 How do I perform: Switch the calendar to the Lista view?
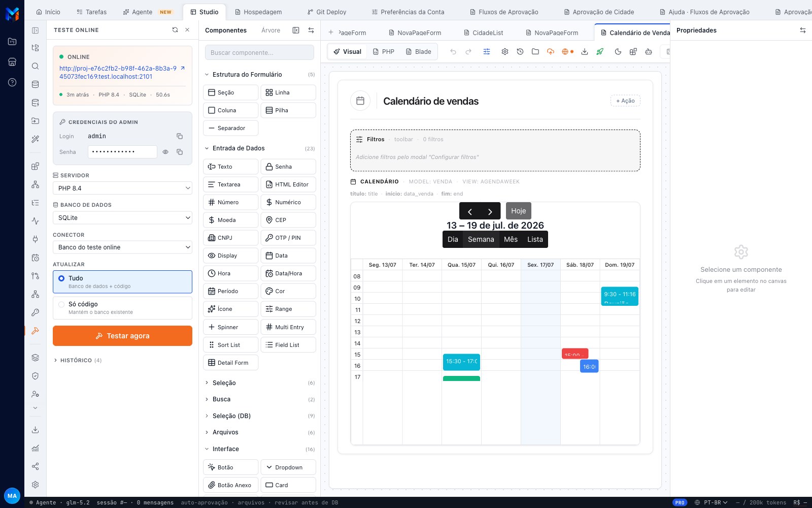[x=535, y=239]
